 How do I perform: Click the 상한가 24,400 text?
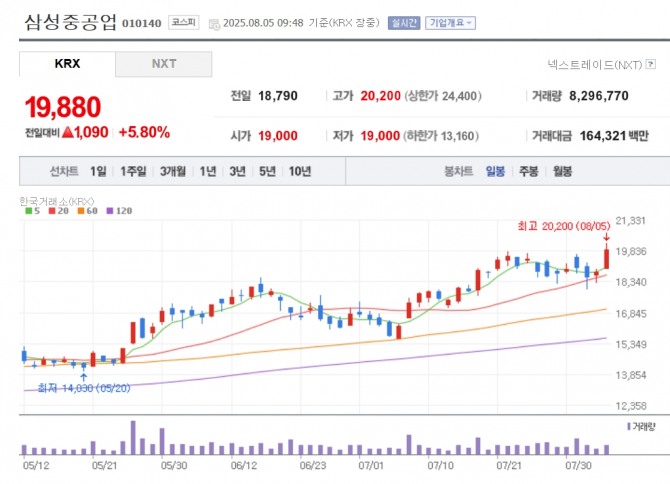pos(442,96)
